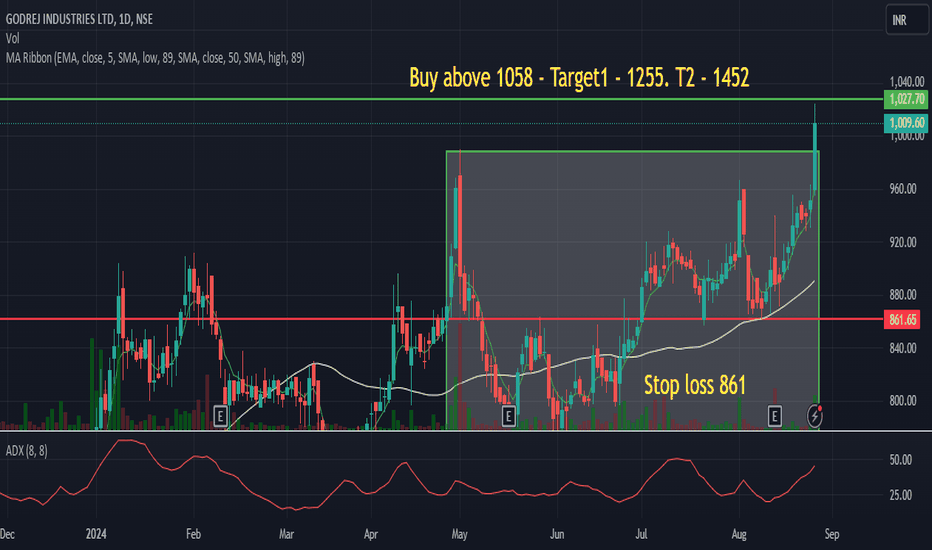Click the Dec label on time axis

[x=7, y=534]
